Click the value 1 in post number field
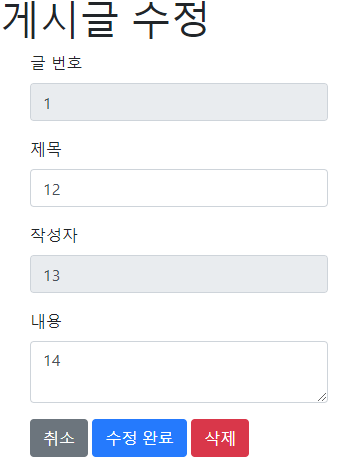The height and width of the screenshot is (470, 363). click(x=47, y=104)
